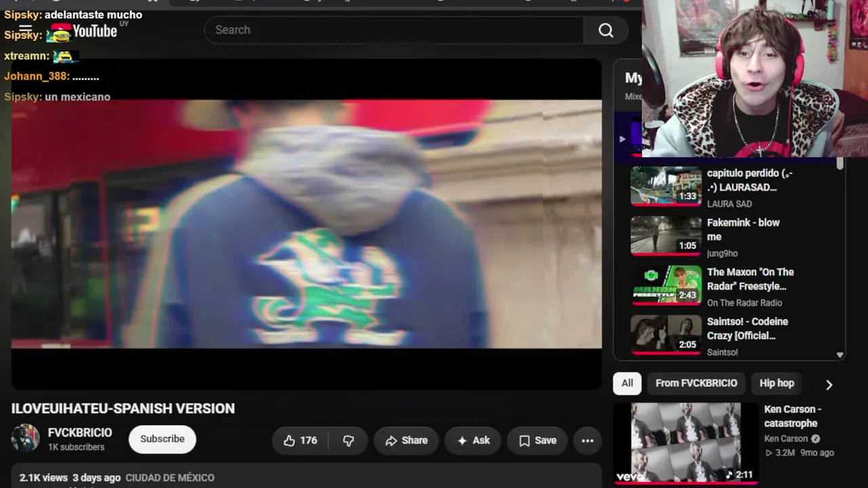Click the 'Ken Carson' channel name
Screen dimensions: 868x488
click(786, 439)
